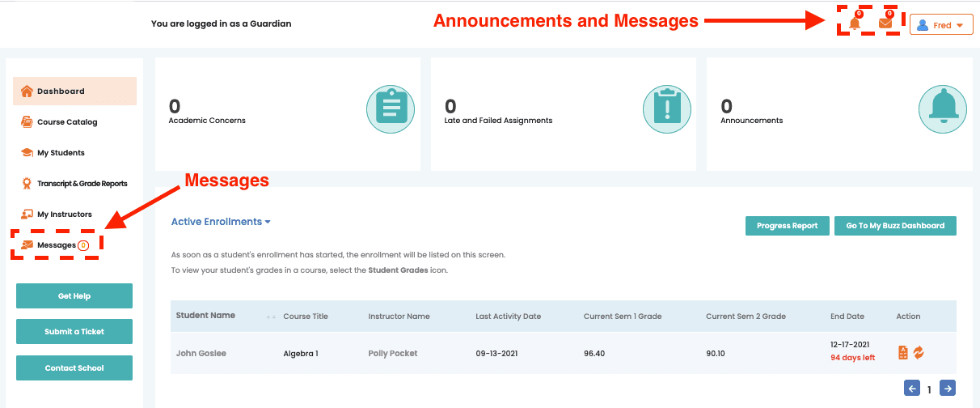
Task: Click the 09-13-2021 last activity date
Action: [497, 354]
